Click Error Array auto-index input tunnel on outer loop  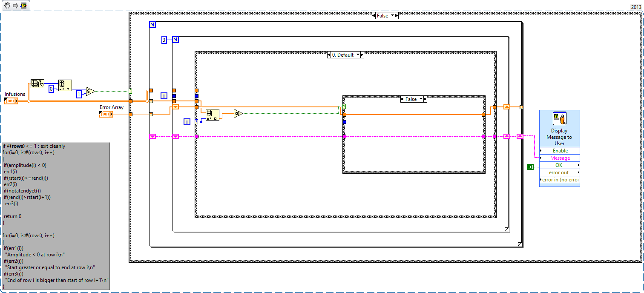(x=151, y=114)
